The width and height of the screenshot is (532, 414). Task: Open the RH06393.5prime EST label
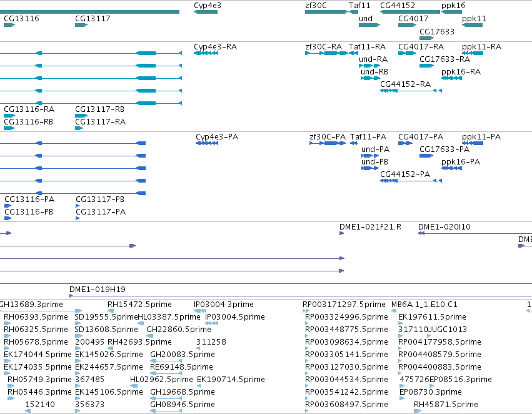(x=36, y=317)
